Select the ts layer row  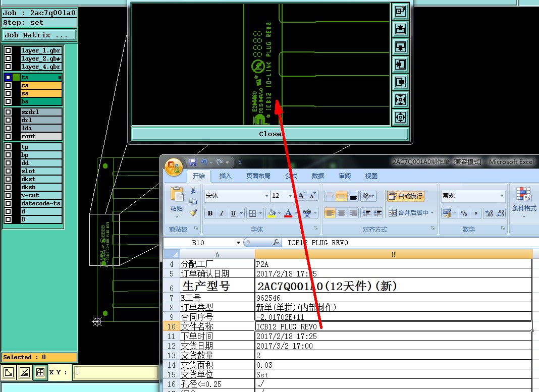pos(41,77)
